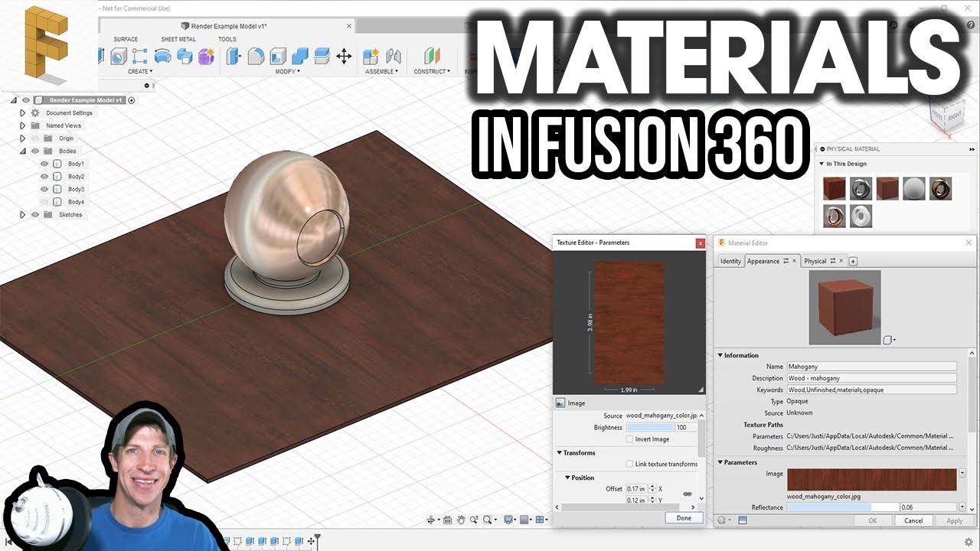Toggle Body3 visibility eye
Image resolution: width=980 pixels, height=551 pixels.
(44, 189)
